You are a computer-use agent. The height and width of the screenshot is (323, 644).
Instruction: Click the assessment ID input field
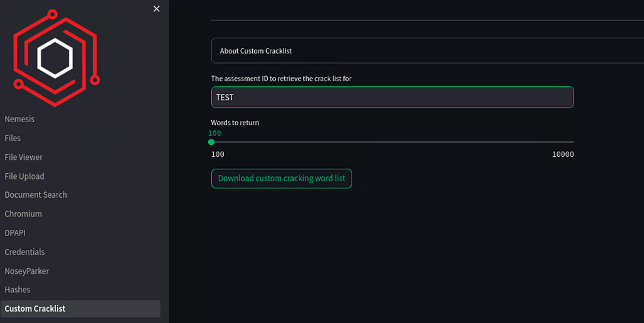(392, 98)
